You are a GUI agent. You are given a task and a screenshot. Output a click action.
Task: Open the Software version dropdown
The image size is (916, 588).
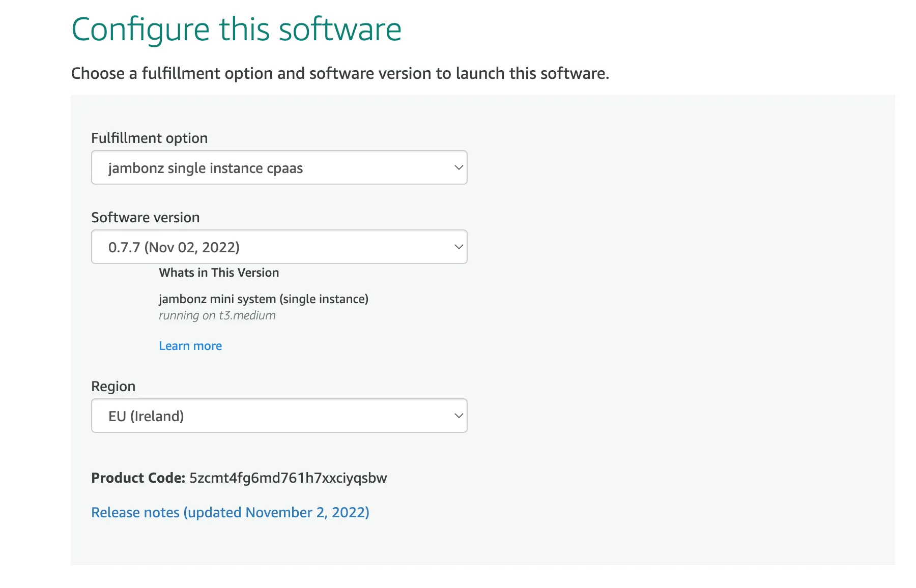(x=279, y=247)
